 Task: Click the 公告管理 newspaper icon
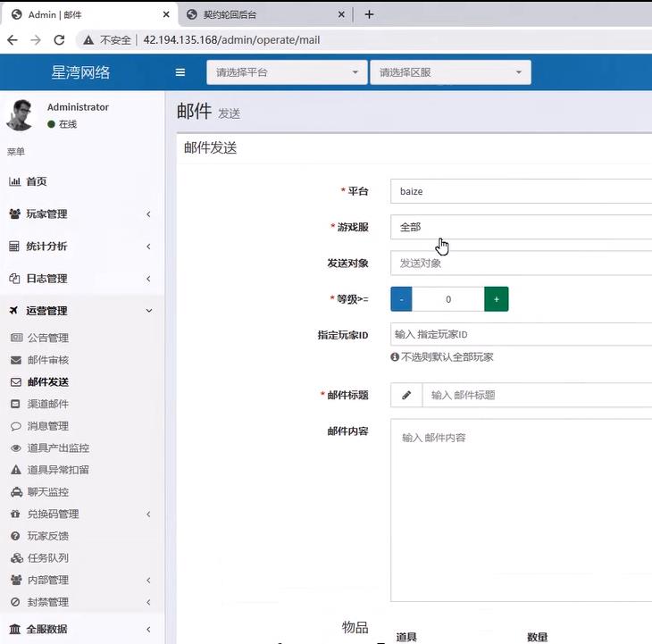(x=16, y=338)
